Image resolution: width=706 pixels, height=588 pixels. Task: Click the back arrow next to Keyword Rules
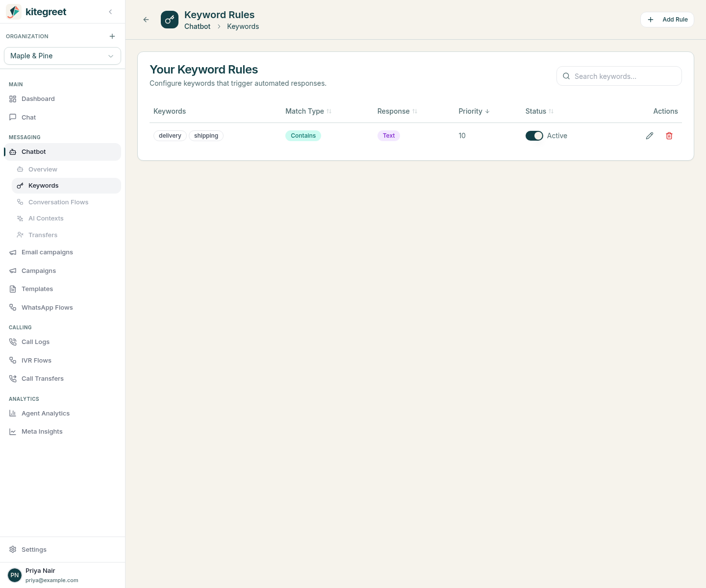pos(146,20)
